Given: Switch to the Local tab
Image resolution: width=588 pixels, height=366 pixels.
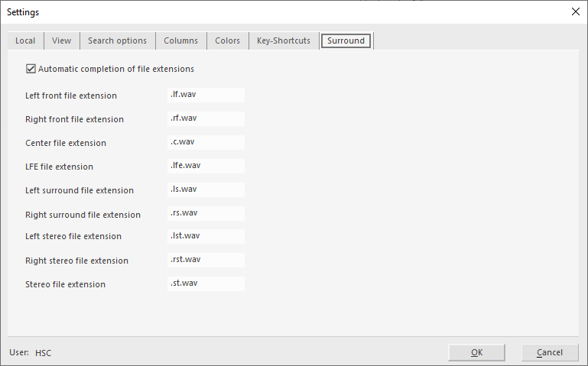Looking at the screenshot, I should click(25, 40).
